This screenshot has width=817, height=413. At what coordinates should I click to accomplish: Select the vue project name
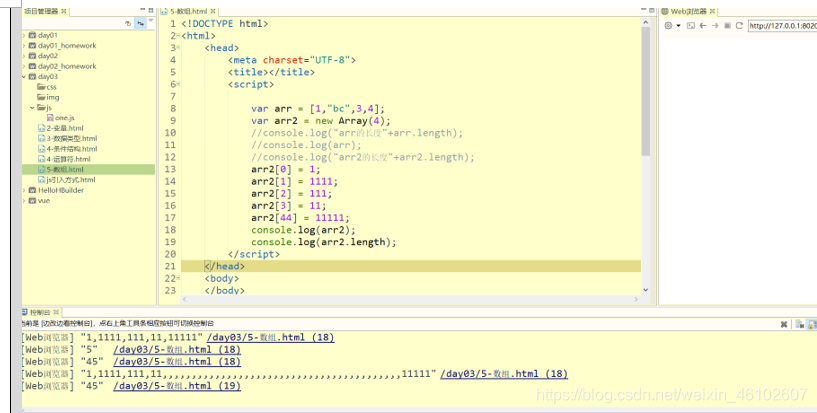click(44, 201)
